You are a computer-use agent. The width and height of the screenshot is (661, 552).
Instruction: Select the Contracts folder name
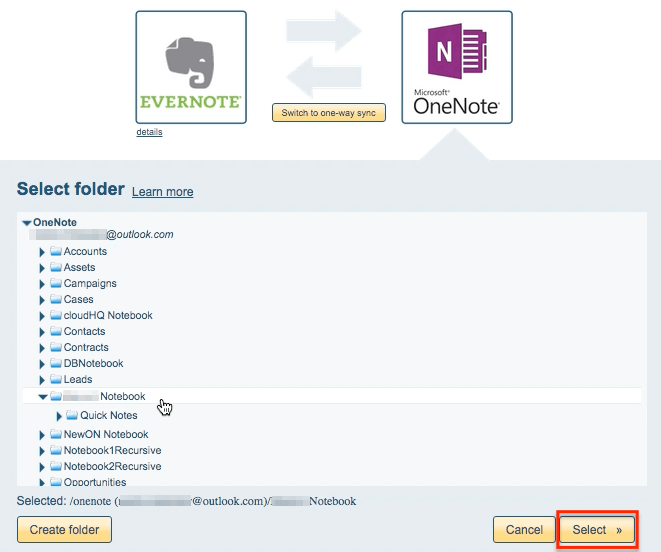86,347
